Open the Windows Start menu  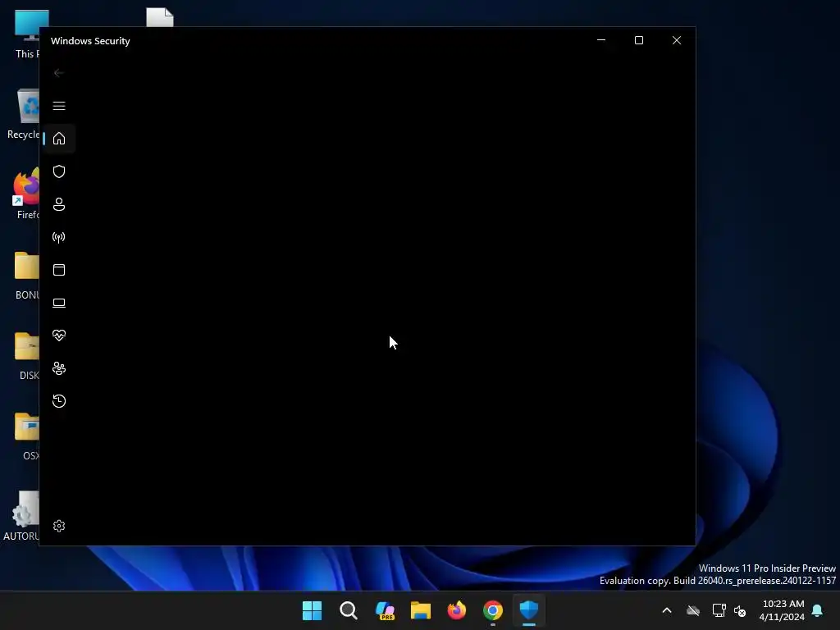(x=312, y=610)
